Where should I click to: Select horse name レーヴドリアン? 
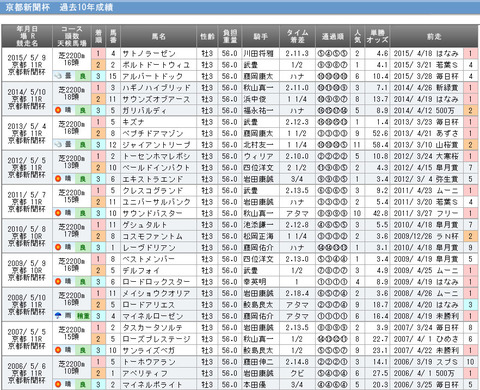pos(149,247)
